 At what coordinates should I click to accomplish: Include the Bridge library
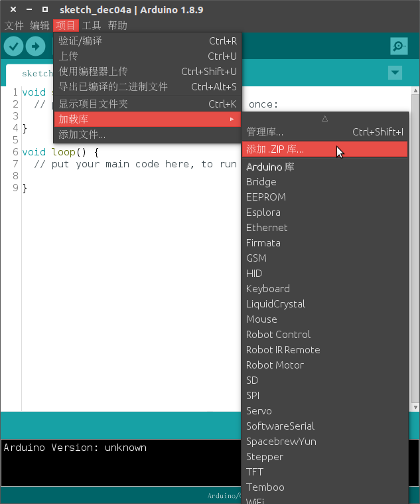coord(324,182)
